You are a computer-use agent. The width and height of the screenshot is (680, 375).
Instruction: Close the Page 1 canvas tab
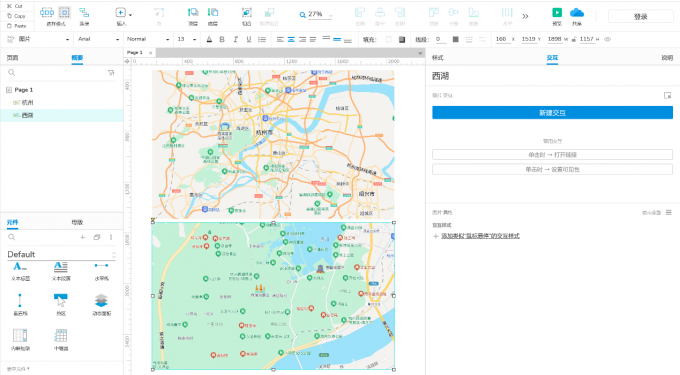pyautogui.click(x=150, y=53)
